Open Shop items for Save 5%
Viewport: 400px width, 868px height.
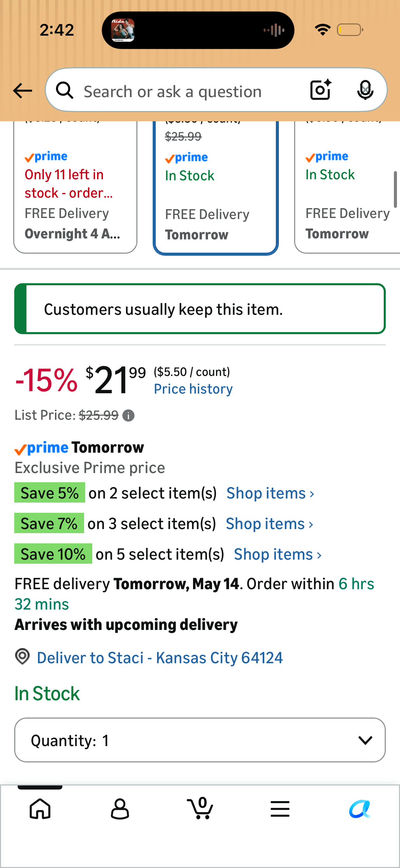pyautogui.click(x=270, y=493)
